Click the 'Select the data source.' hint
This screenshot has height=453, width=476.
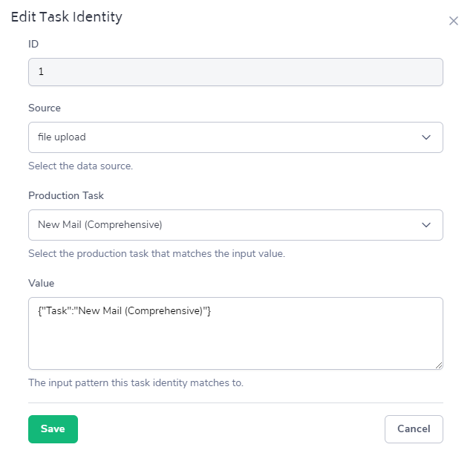point(80,166)
